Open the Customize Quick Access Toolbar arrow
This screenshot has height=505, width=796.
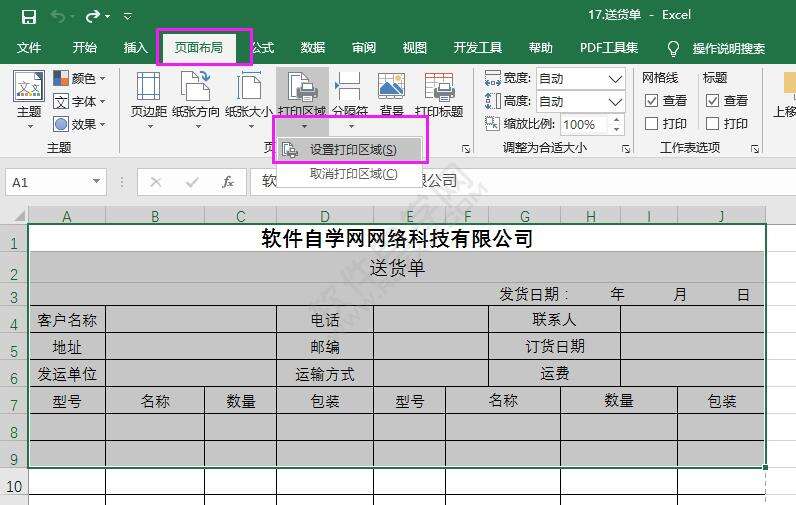tap(128, 17)
